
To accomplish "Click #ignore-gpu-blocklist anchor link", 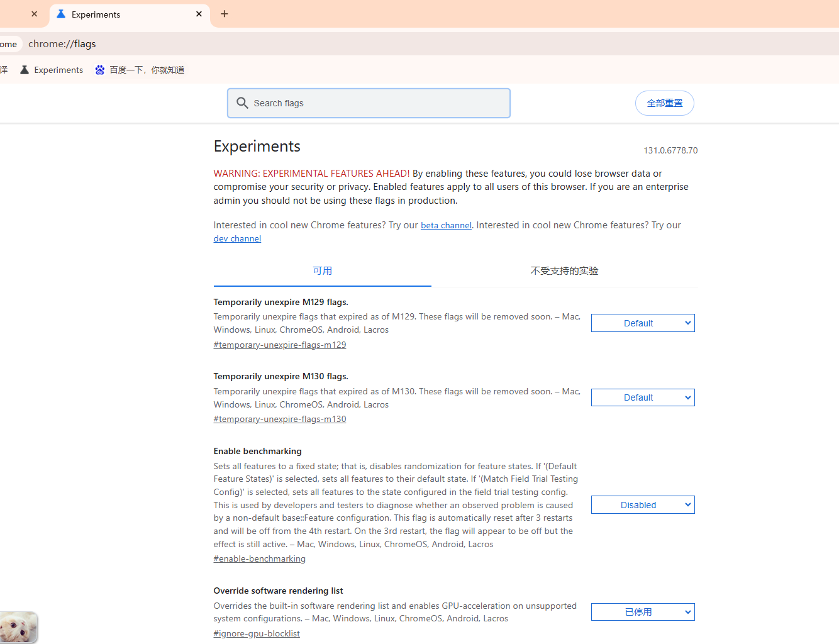I will point(257,633).
